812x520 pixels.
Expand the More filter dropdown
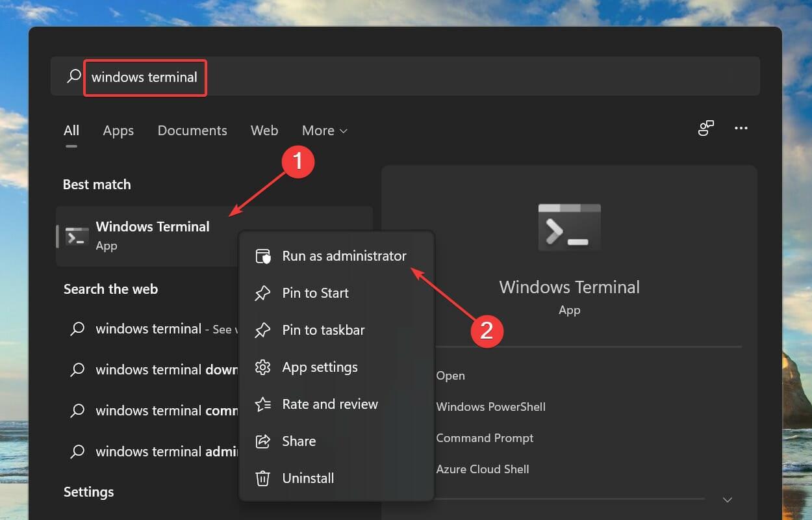point(324,130)
